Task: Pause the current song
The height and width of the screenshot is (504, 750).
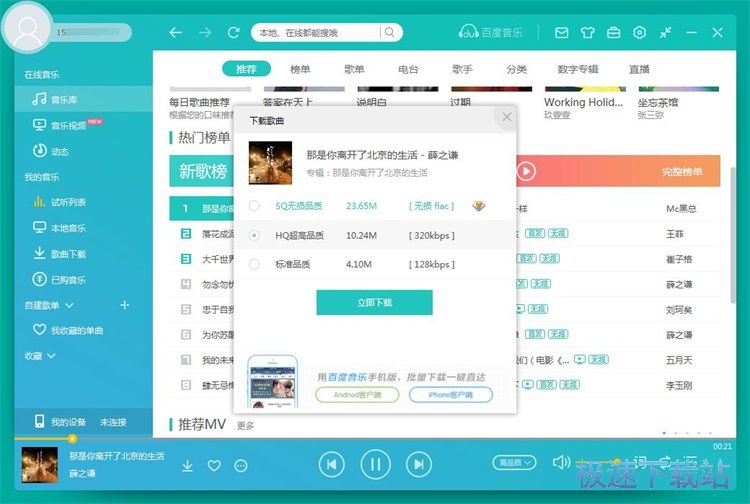Action: 375,464
